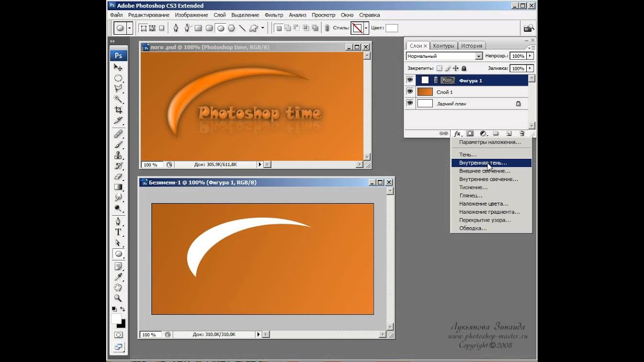This screenshot has width=644, height=362.
Task: Click the Цвет color swatch
Action: pos(391,28)
